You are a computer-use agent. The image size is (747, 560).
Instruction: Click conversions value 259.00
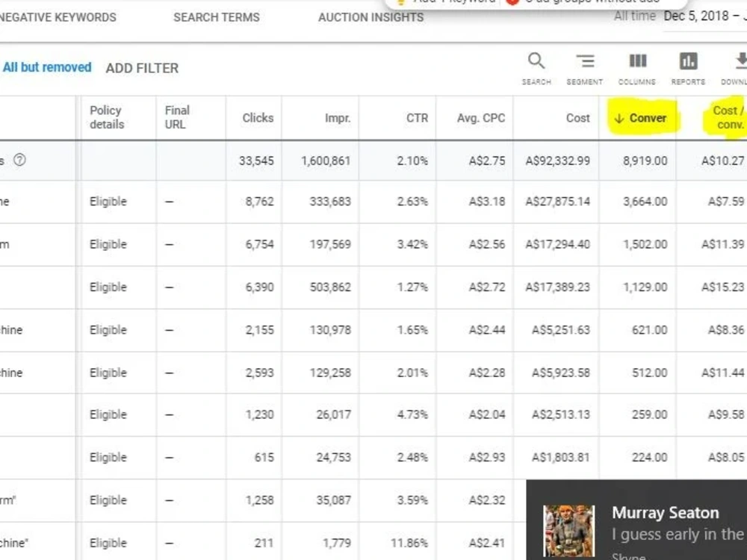click(x=649, y=414)
